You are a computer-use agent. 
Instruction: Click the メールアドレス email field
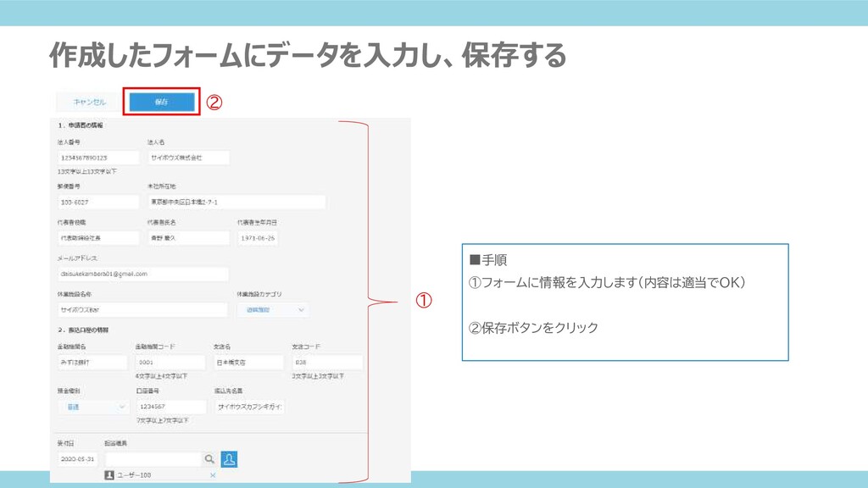[x=142, y=274]
